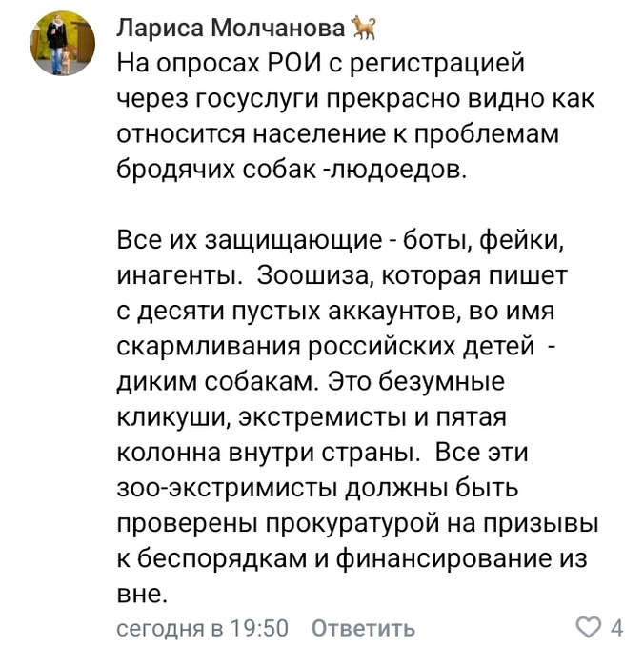The image size is (644, 667).
Task: Open the timestamp сегодня в 19:50
Action: pos(203,628)
